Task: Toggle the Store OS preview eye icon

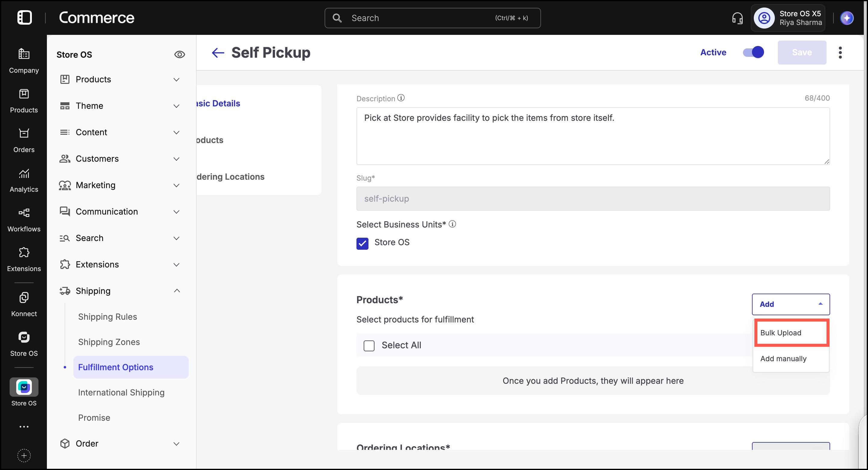Action: [180, 54]
